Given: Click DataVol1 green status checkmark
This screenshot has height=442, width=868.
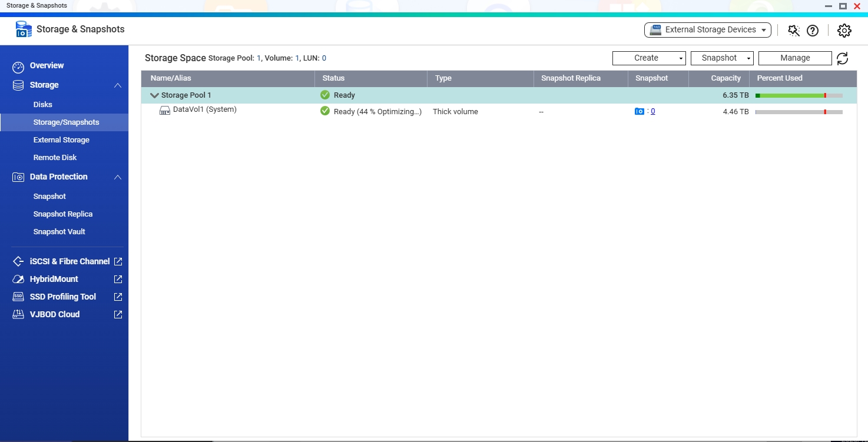Looking at the screenshot, I should coord(325,111).
